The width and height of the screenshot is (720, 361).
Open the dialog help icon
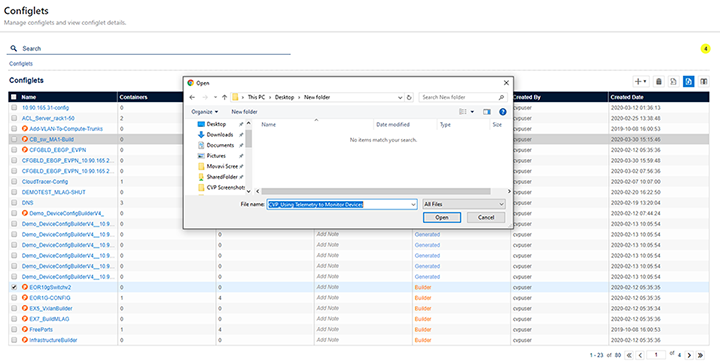(503, 112)
